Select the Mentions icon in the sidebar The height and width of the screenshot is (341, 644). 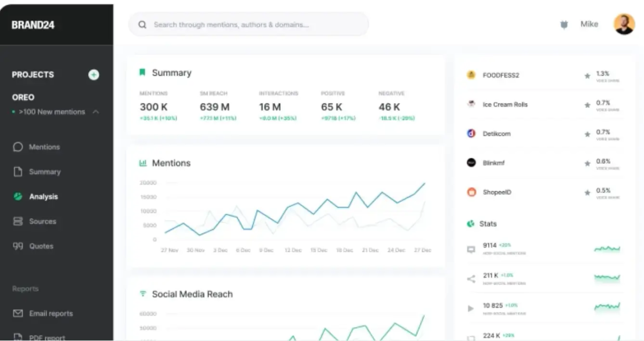coord(17,147)
